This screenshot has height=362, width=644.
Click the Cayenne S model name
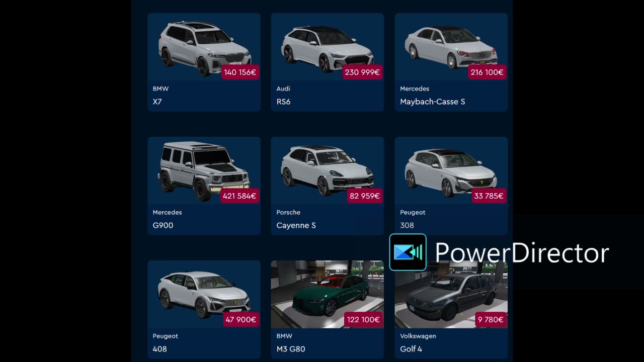[296, 225]
